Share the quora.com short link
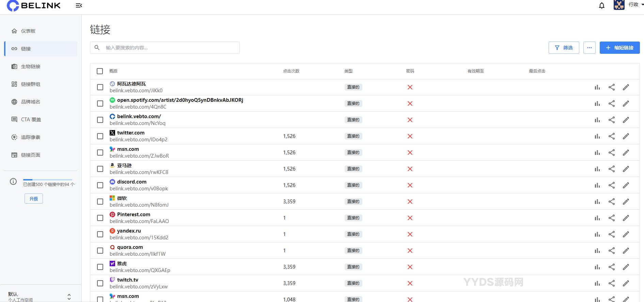Viewport: 644px width, 302px height. [x=612, y=251]
